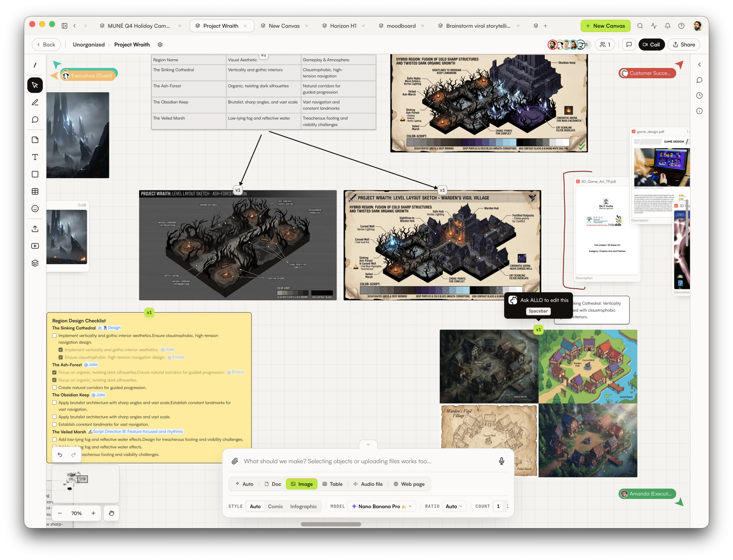The width and height of the screenshot is (733, 560).
Task: Check 'Establish constant landmarks for vast navigation'
Action: pos(54,425)
